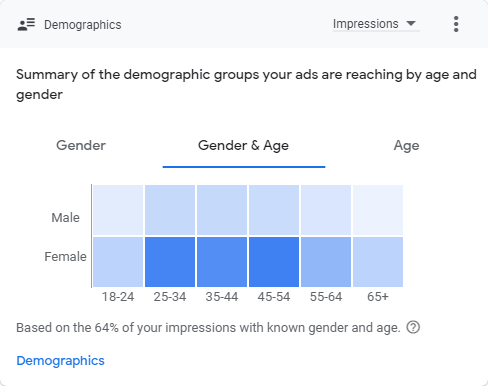Switch to the Gender tab
This screenshot has height=386, width=488.
(x=81, y=145)
